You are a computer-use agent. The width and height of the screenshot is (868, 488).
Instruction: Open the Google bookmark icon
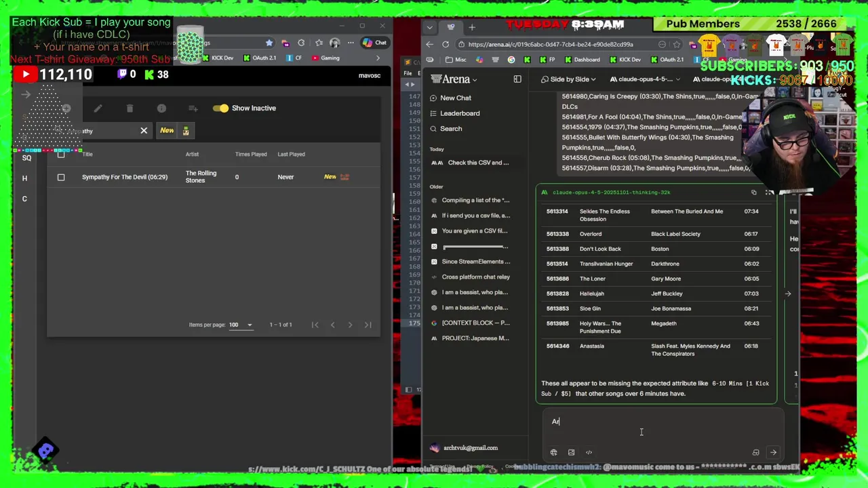click(511, 60)
